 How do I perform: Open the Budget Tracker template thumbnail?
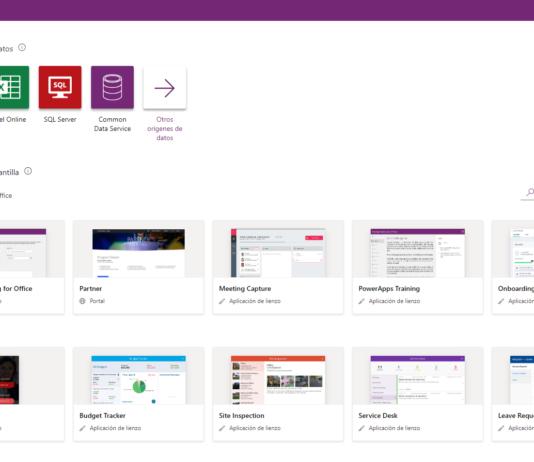[x=139, y=380]
